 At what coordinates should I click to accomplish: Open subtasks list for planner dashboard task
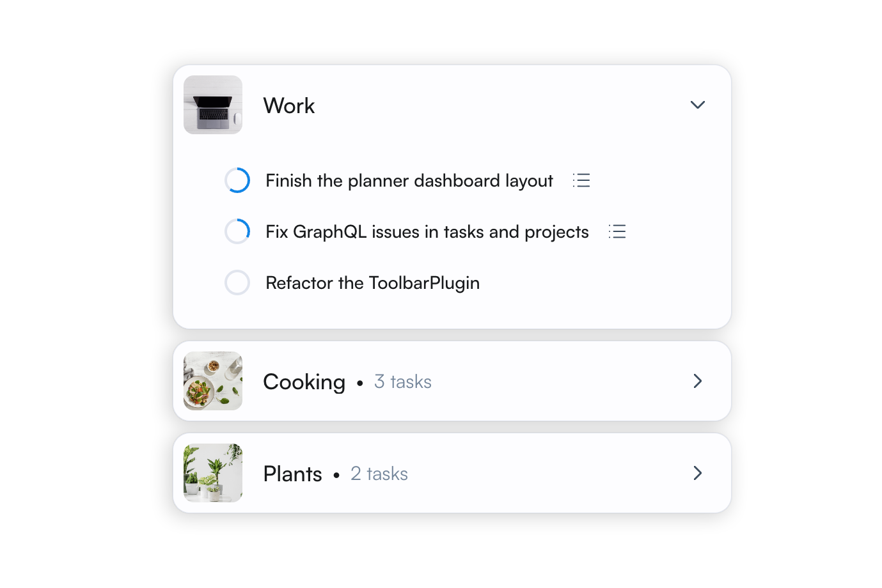tap(581, 180)
